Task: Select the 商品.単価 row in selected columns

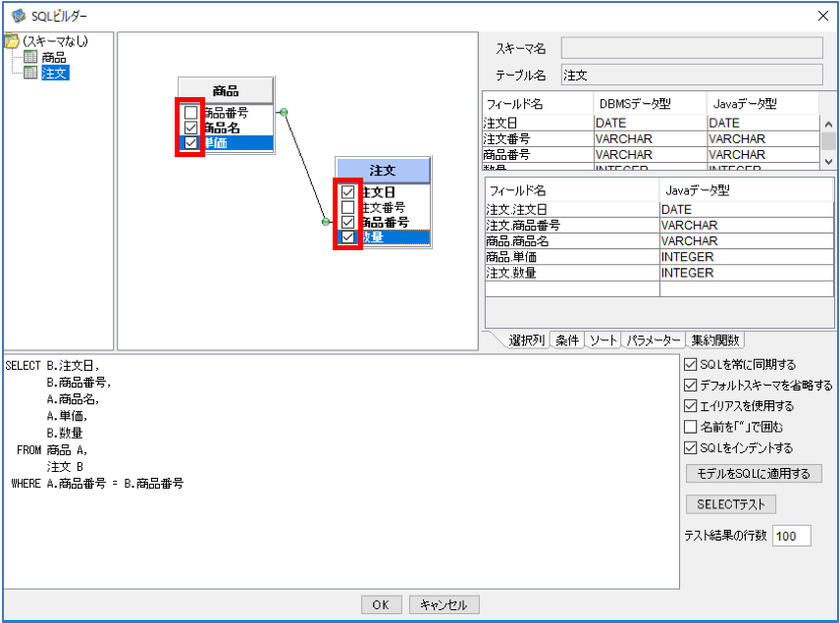Action: (x=658, y=257)
